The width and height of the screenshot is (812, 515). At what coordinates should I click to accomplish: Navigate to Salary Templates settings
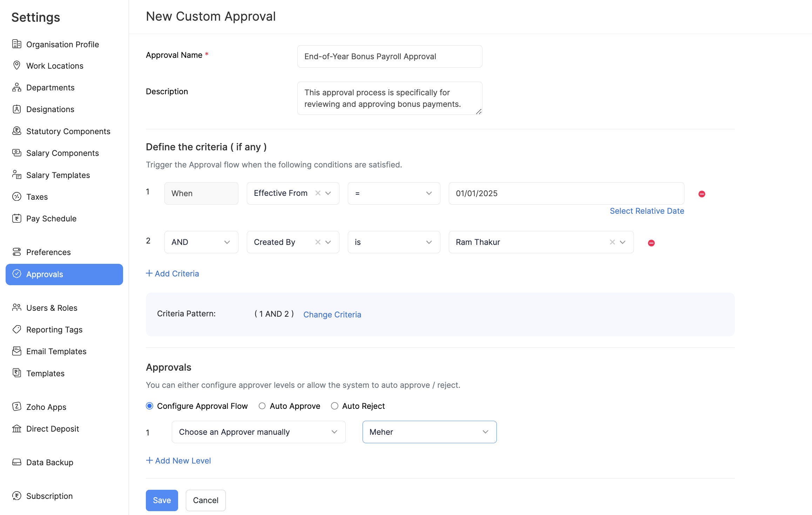point(57,175)
